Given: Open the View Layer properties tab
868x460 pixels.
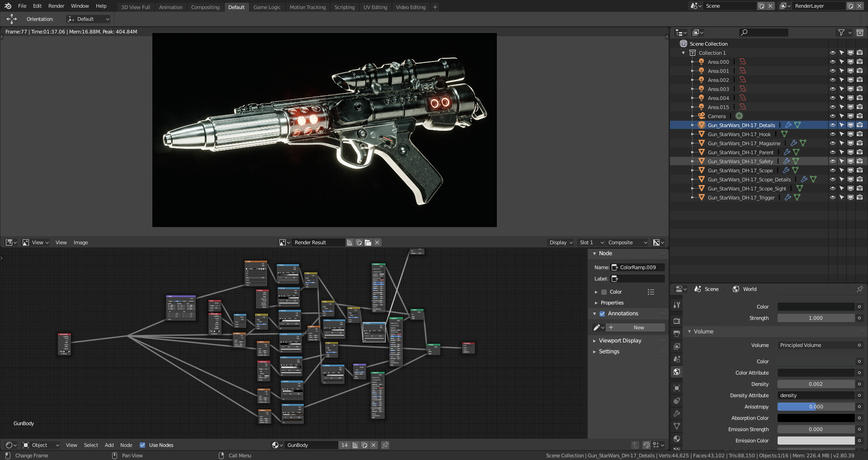Looking at the screenshot, I should click(x=676, y=346).
